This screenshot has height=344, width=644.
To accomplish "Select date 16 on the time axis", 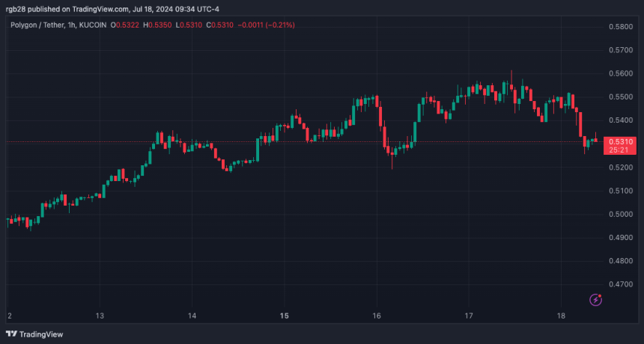I will coord(377,316).
